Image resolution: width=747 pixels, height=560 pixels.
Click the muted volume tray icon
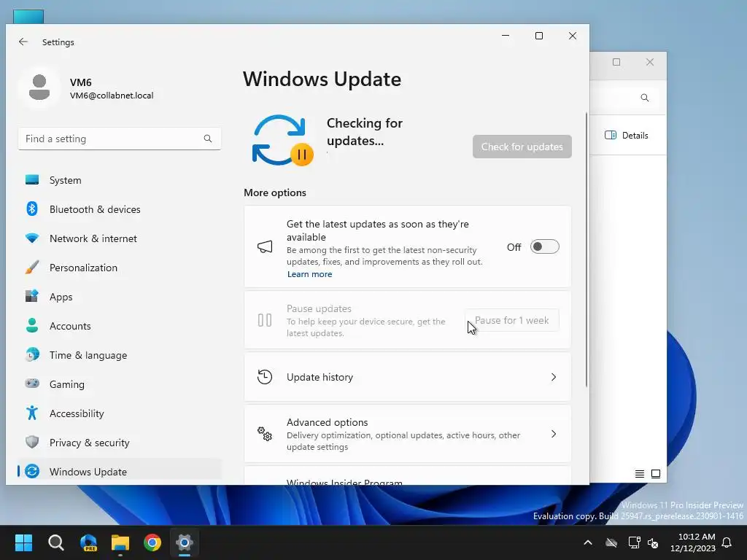tap(653, 542)
